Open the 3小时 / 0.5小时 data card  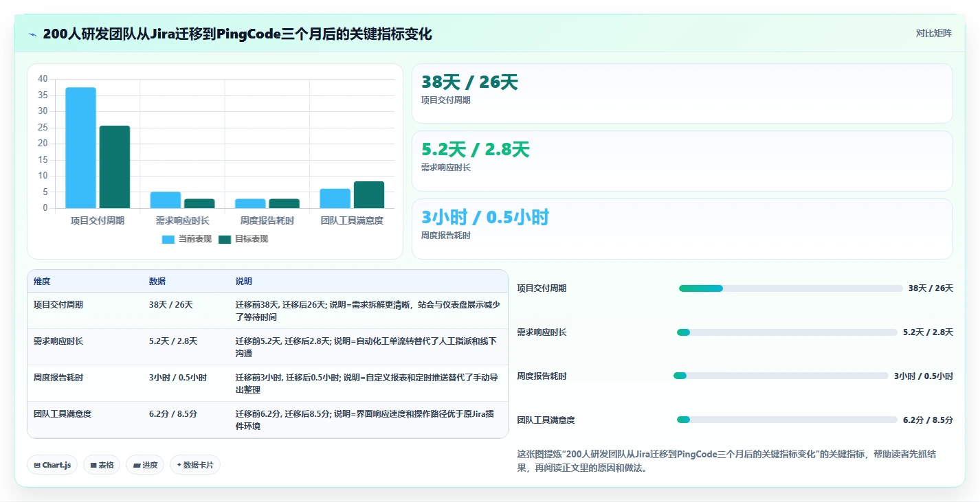(682, 229)
